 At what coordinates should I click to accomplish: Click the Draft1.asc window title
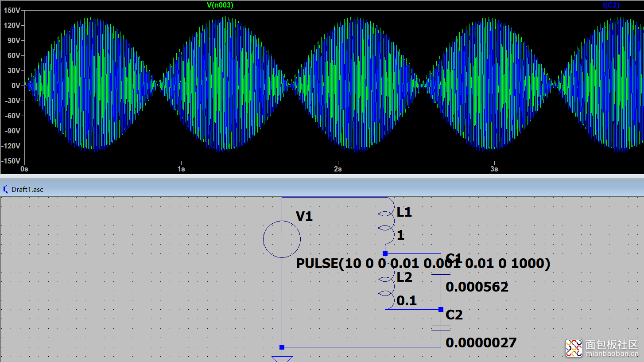click(x=27, y=189)
